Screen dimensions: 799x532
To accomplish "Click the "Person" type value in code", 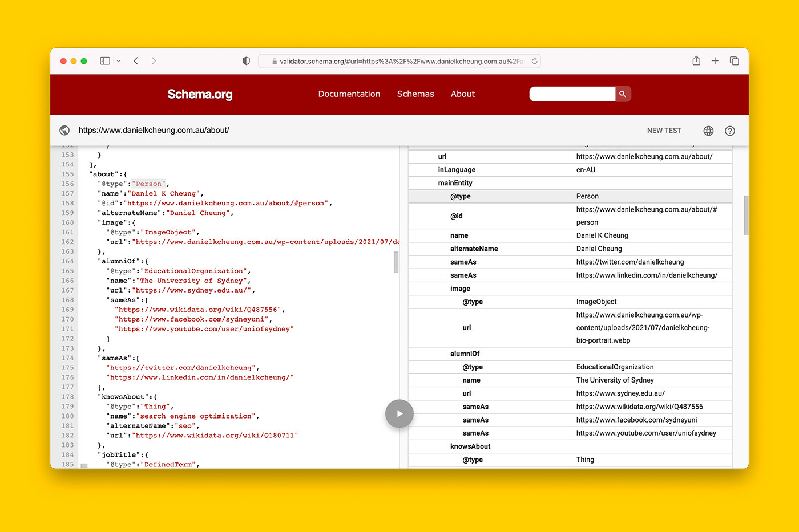I will [x=148, y=184].
